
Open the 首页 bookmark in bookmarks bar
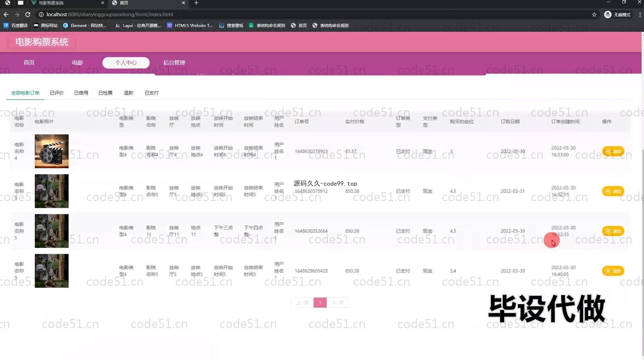click(299, 25)
